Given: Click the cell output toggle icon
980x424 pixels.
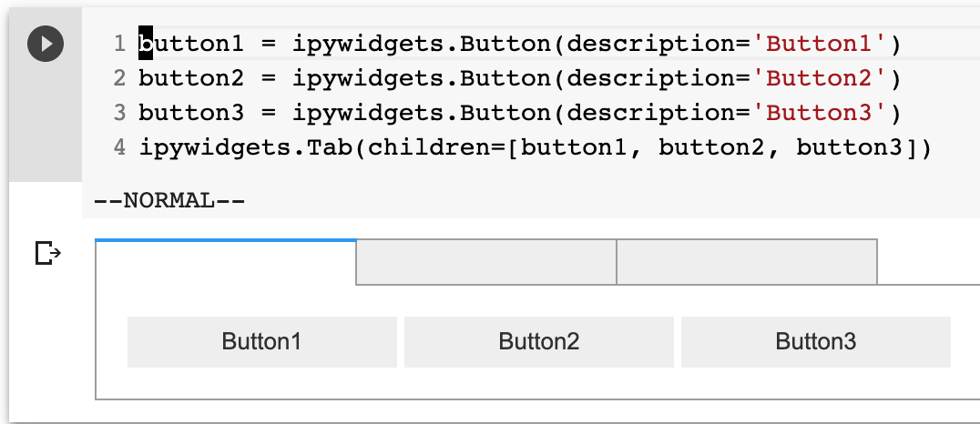Looking at the screenshot, I should pyautogui.click(x=48, y=254).
